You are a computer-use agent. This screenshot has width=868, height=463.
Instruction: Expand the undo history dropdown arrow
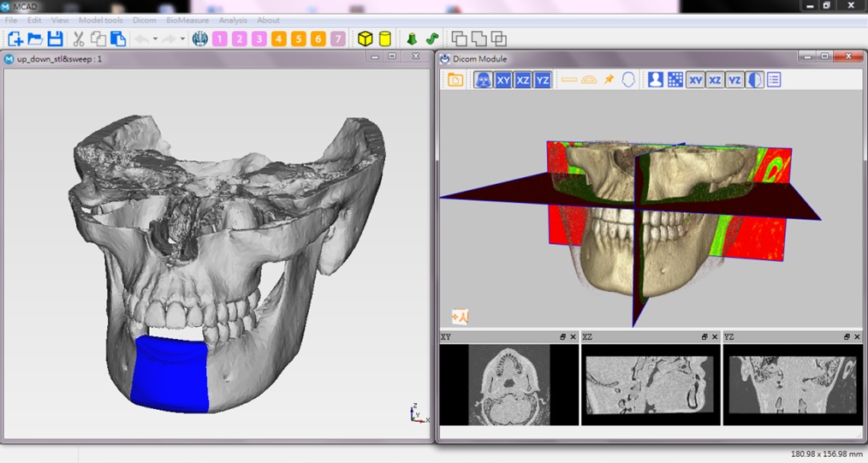pos(155,39)
